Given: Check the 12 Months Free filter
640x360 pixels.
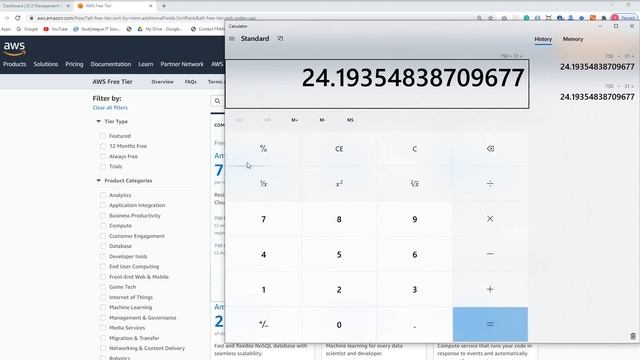Looking at the screenshot, I should pos(103,146).
